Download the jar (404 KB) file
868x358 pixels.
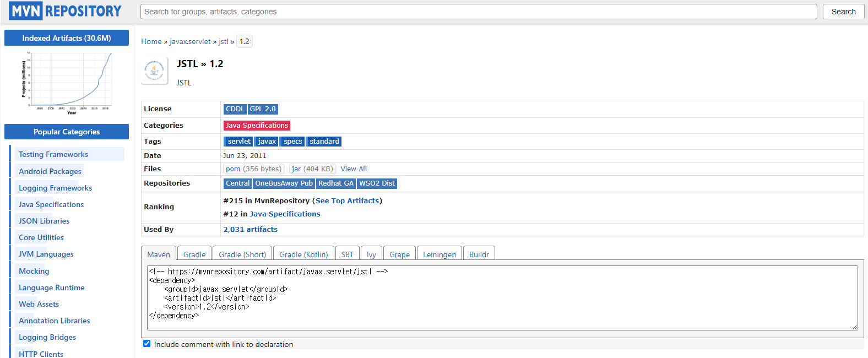pyautogui.click(x=312, y=169)
